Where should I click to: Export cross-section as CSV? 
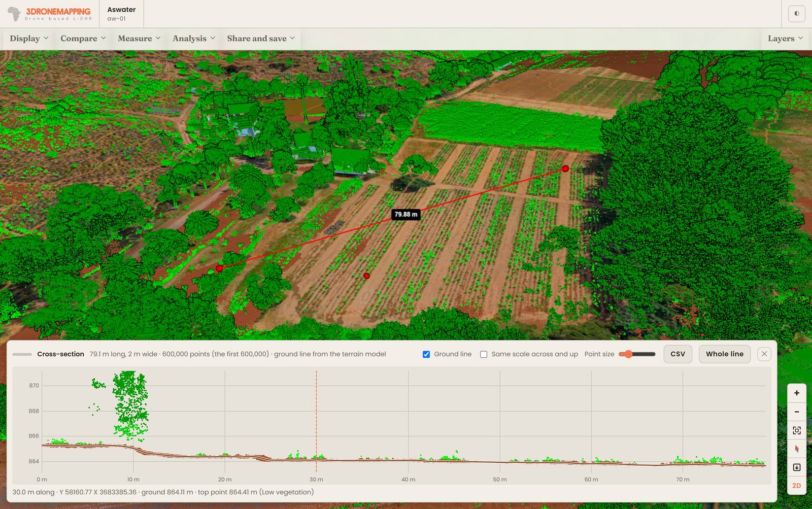(678, 354)
